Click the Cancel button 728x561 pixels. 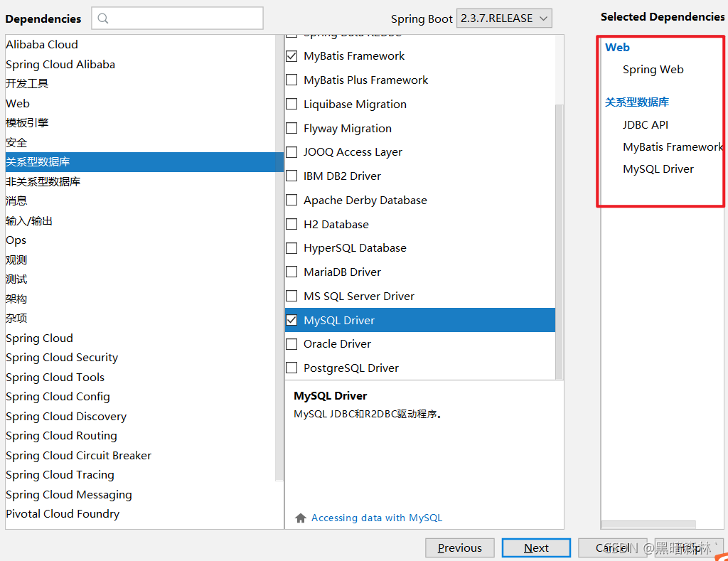click(x=613, y=548)
